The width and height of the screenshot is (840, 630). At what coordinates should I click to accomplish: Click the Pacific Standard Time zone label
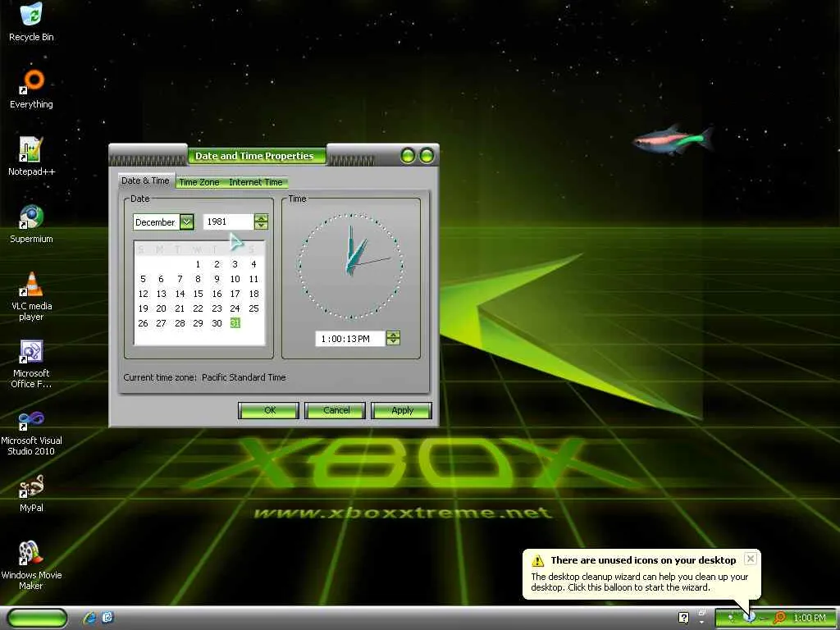pos(244,377)
